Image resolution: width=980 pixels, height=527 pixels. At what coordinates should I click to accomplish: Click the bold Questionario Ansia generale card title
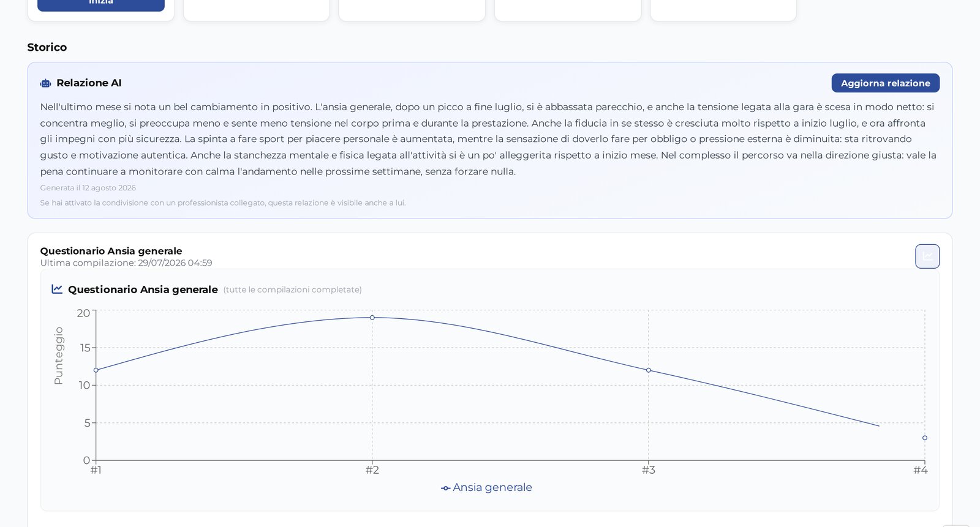click(x=111, y=251)
